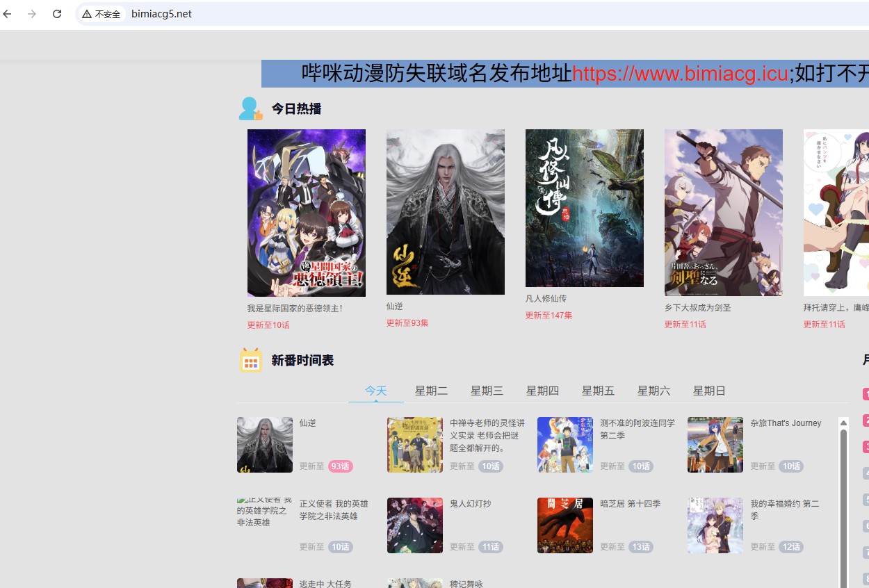The width and height of the screenshot is (869, 588).
Task: Click the 测不准的阿波连同学 第二季 title
Action: [x=637, y=429]
